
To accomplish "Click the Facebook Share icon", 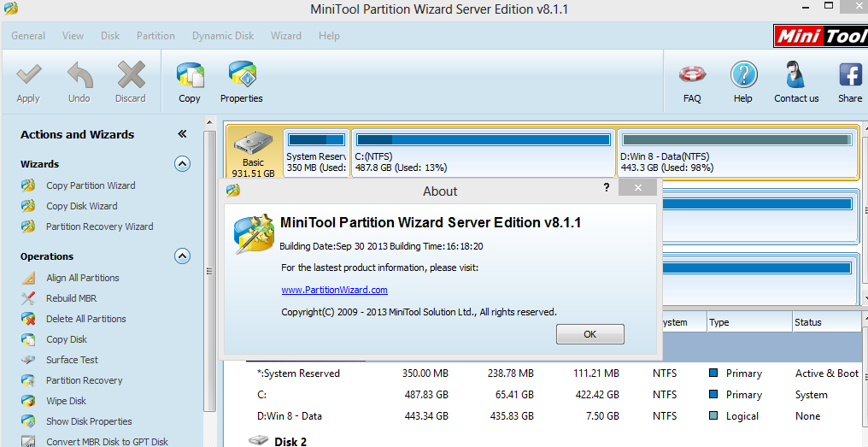I will pyautogui.click(x=851, y=74).
